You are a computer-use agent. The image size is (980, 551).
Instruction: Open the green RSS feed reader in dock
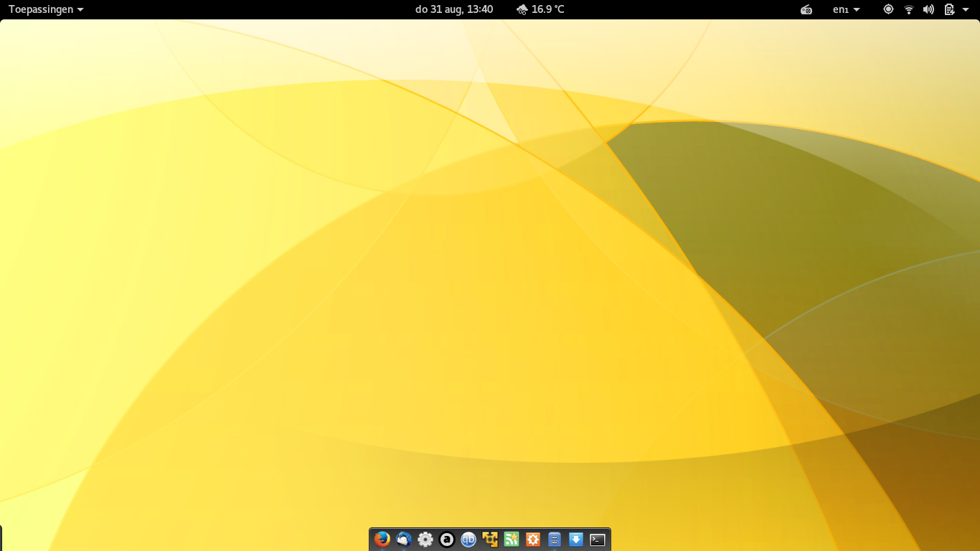click(x=512, y=540)
